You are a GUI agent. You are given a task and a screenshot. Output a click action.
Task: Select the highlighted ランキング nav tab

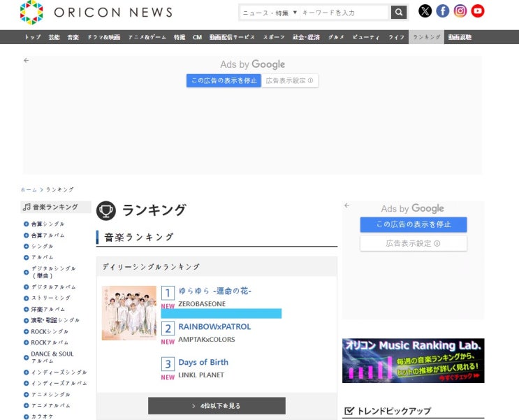click(427, 37)
